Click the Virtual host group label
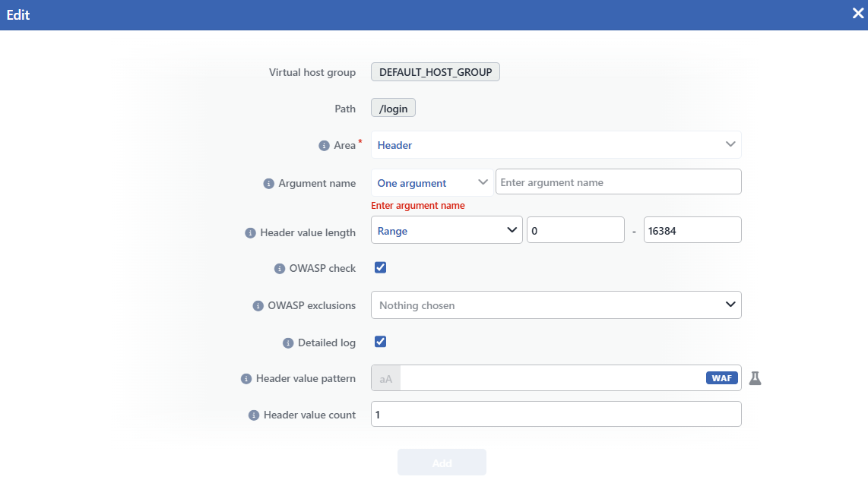 coord(312,72)
